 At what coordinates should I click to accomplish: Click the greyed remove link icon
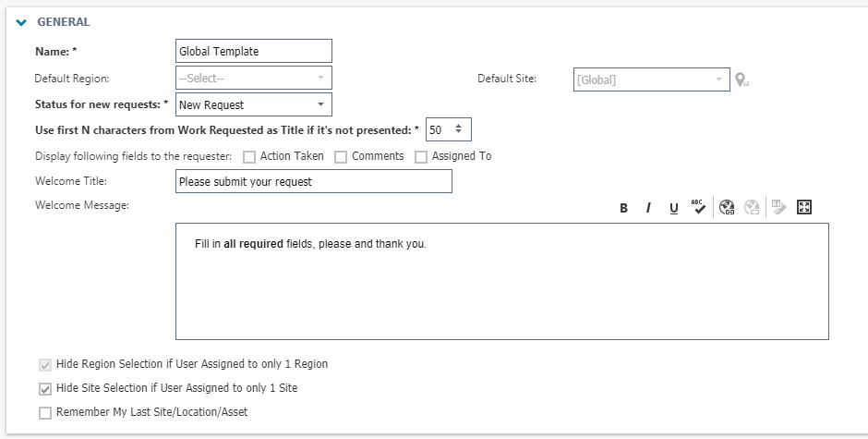tap(752, 207)
